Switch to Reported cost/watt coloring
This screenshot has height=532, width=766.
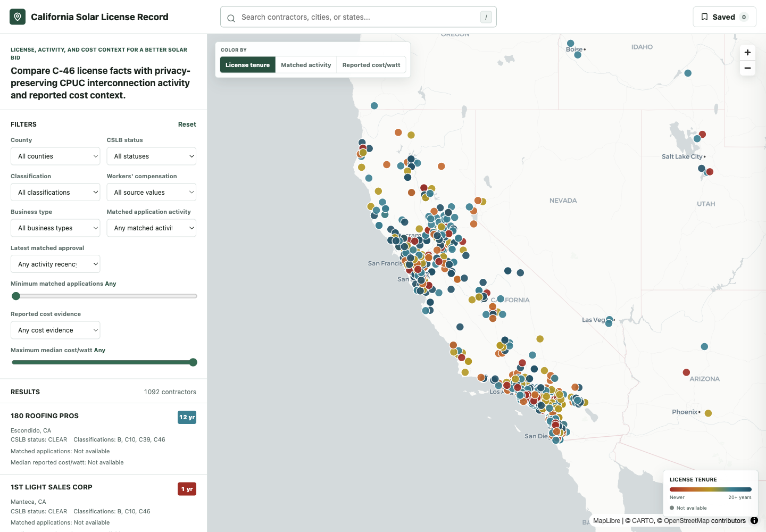click(x=371, y=65)
